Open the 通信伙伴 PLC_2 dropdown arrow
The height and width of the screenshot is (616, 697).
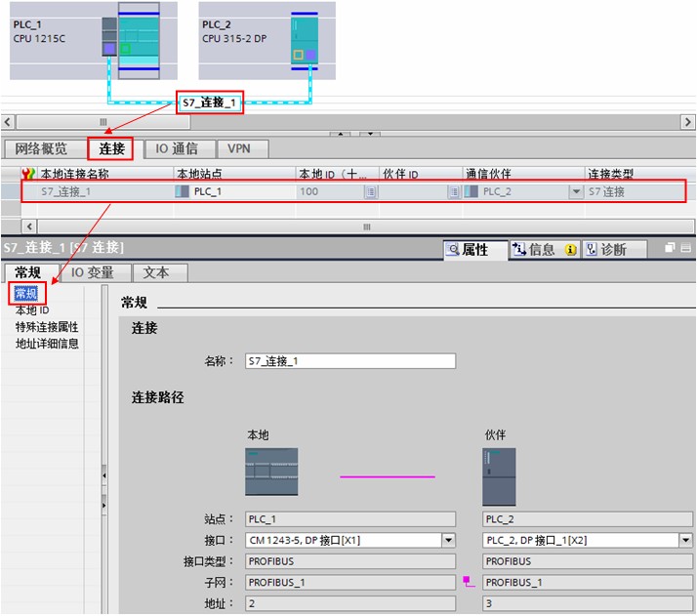coord(576,192)
